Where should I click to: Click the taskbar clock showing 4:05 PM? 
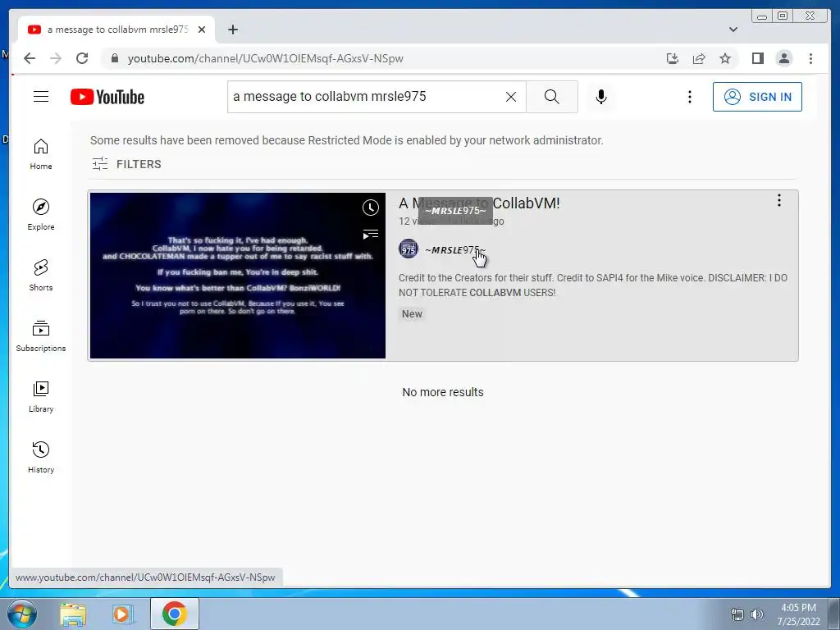798,614
